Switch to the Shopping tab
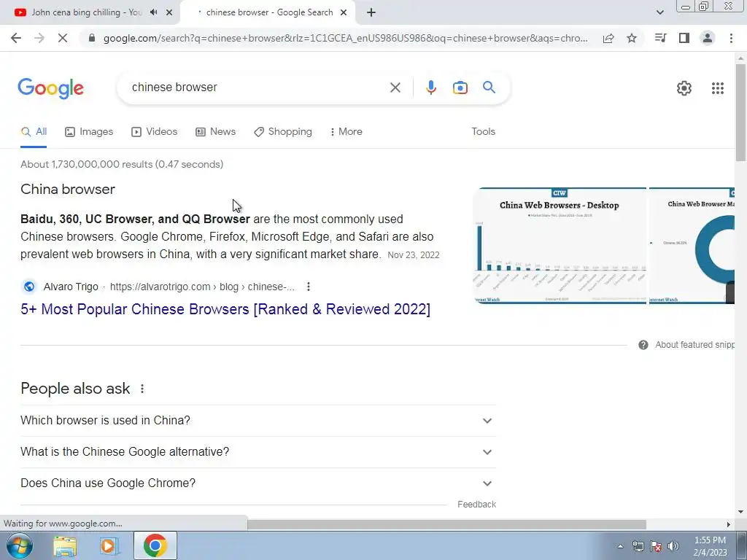The width and height of the screenshot is (747, 560). (x=283, y=132)
